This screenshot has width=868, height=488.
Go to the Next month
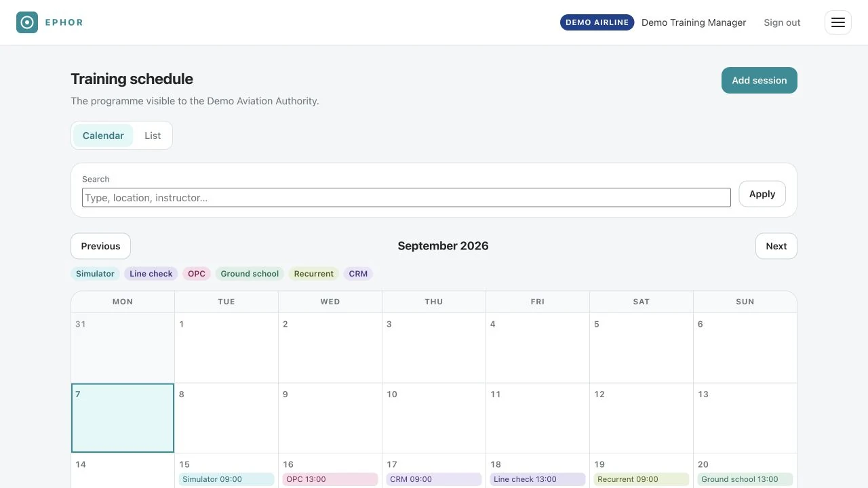[x=776, y=246]
